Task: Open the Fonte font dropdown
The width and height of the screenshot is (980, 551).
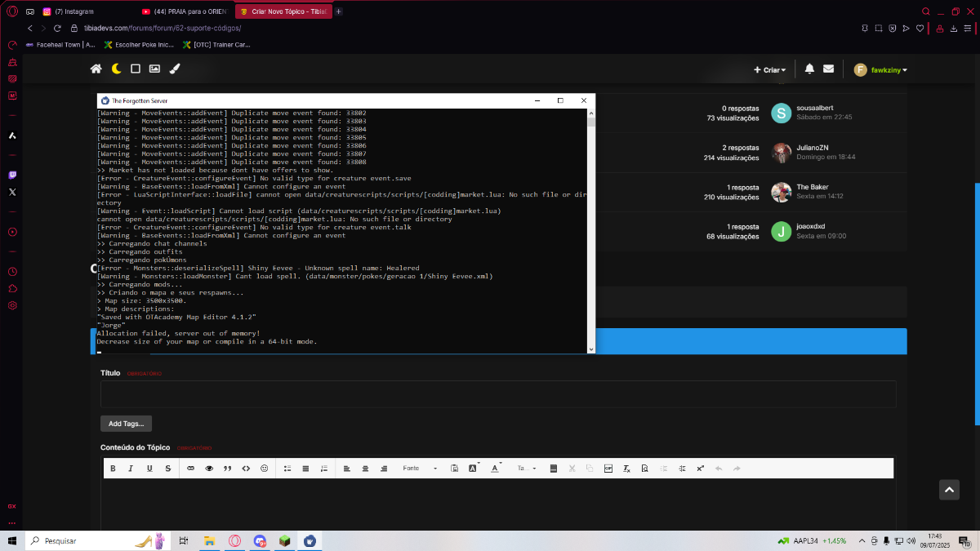Action: point(420,469)
